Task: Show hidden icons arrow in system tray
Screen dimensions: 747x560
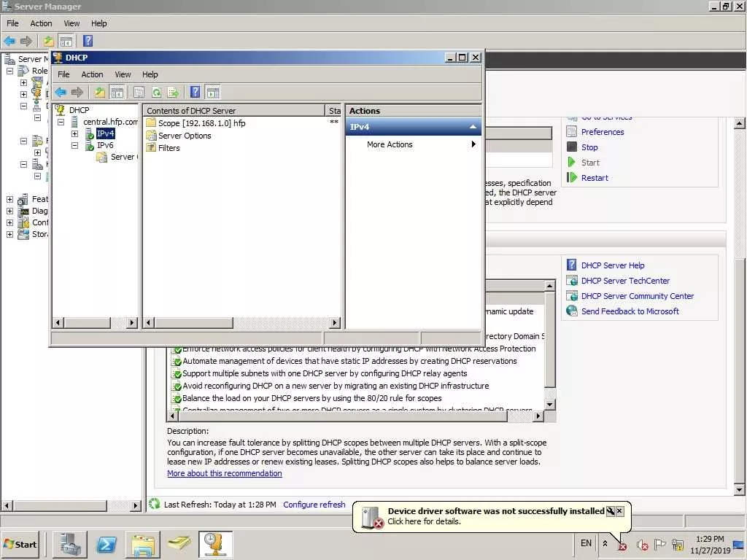Action: (605, 543)
